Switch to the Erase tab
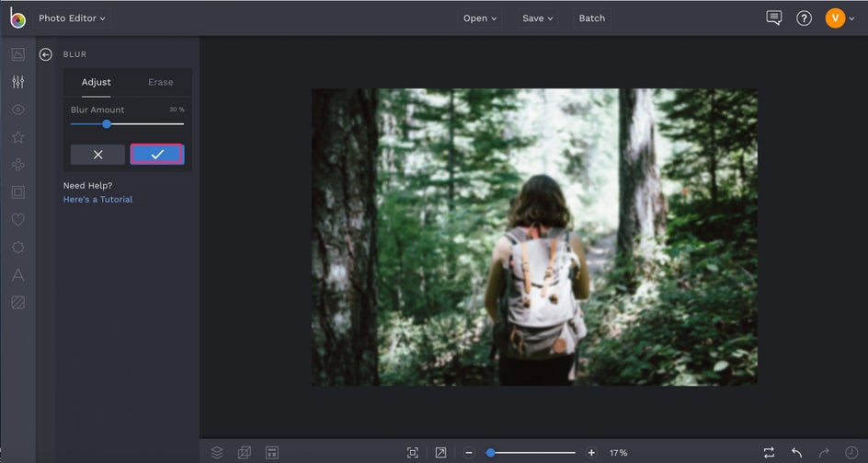 pos(161,82)
